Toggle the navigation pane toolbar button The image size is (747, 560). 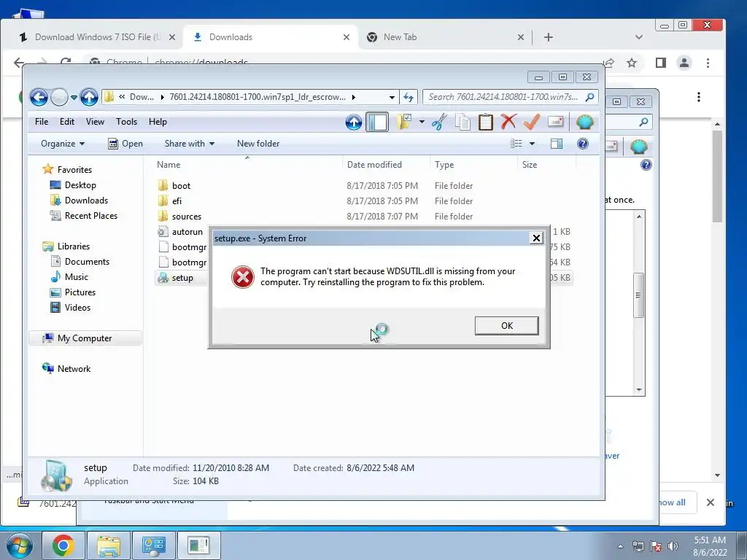coord(377,122)
